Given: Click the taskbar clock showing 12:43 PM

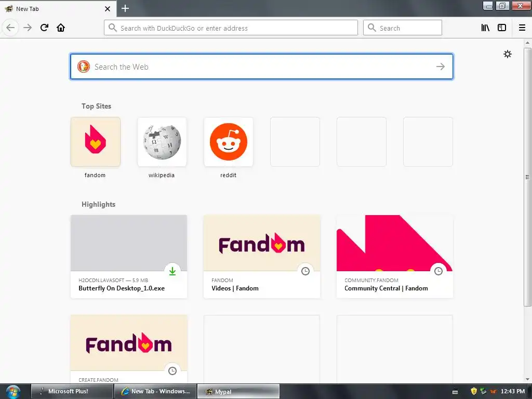Looking at the screenshot, I should point(512,391).
